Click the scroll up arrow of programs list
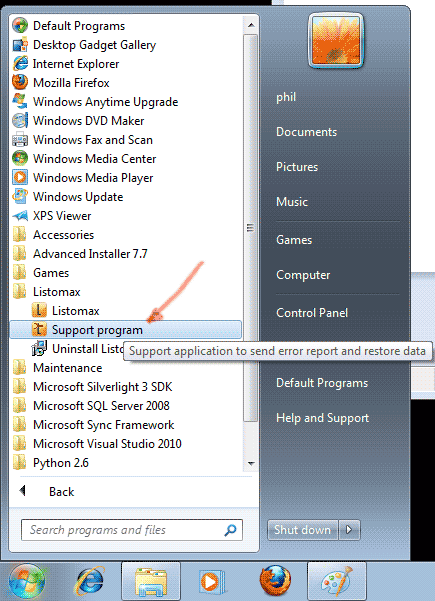 click(x=251, y=25)
